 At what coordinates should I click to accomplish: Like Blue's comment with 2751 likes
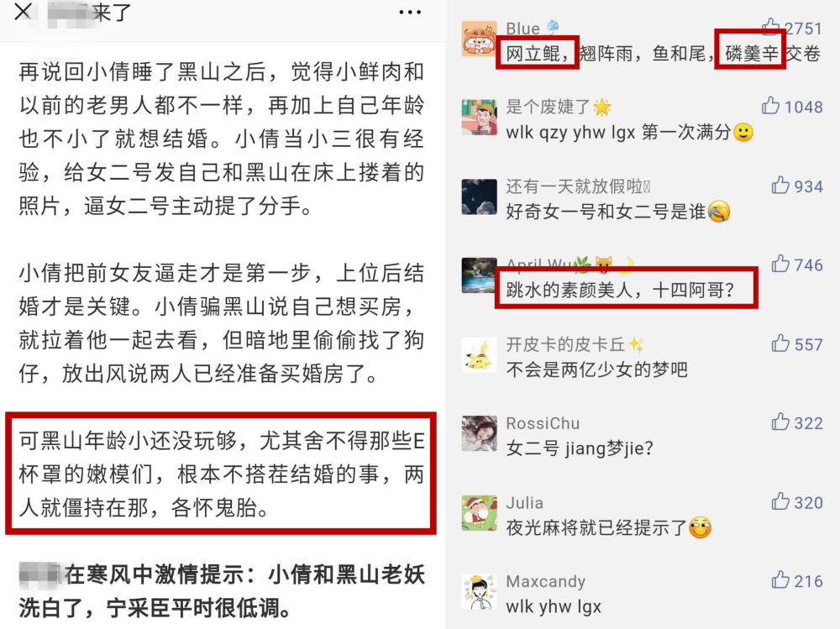pyautogui.click(x=770, y=27)
